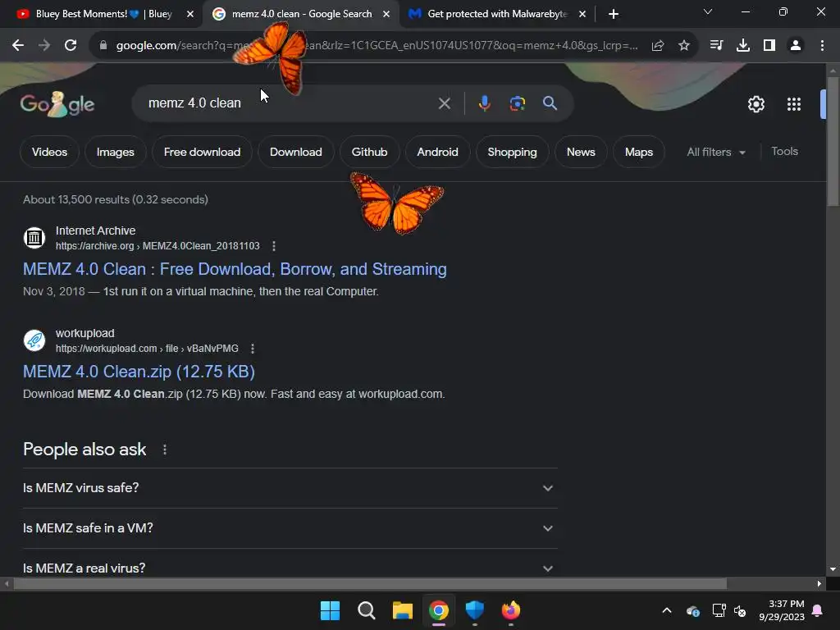
Task: Open the media control icon in toolbar
Action: click(x=716, y=46)
